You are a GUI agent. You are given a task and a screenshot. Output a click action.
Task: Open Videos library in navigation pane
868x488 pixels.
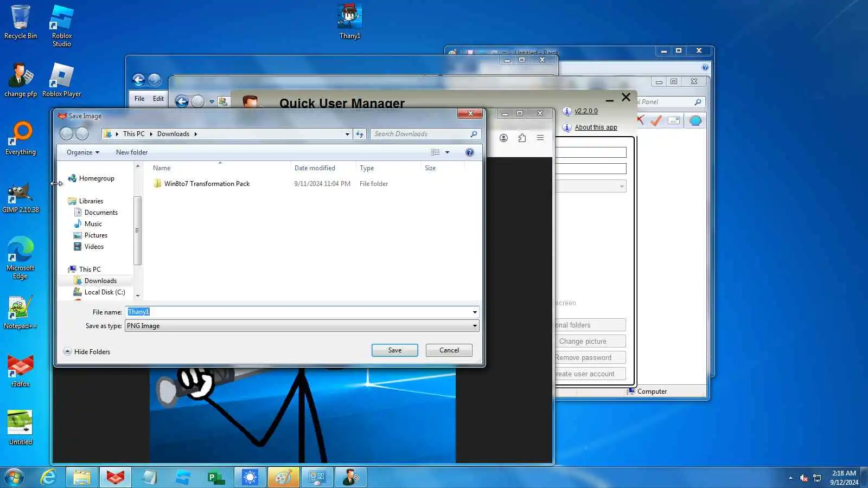94,247
